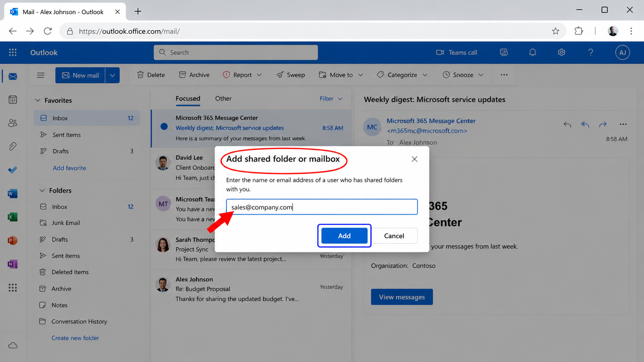Image resolution: width=644 pixels, height=362 pixels.
Task: Forward the message using arrow icon
Action: [603, 124]
